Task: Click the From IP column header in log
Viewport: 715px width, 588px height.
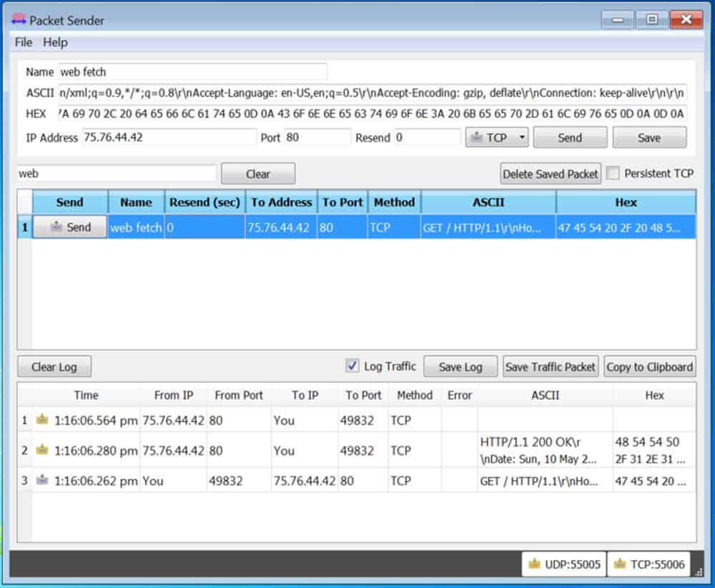Action: pyautogui.click(x=174, y=395)
